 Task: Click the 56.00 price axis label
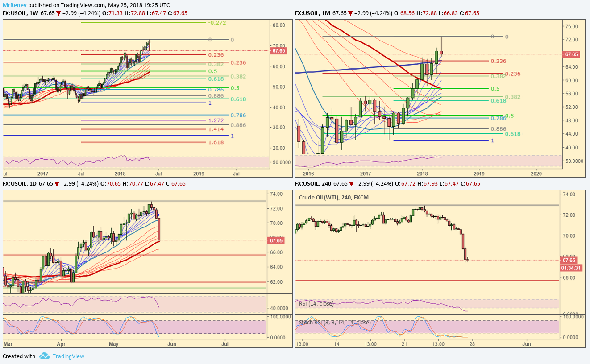[x=572, y=94]
